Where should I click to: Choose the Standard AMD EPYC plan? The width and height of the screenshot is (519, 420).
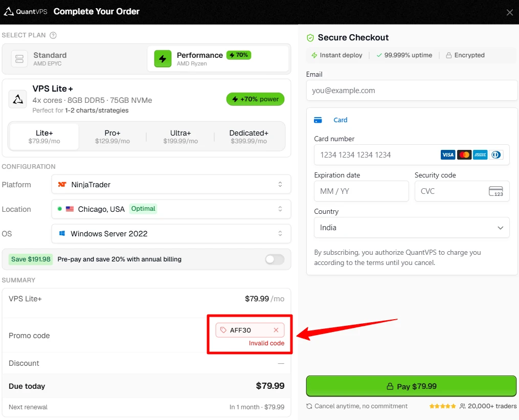point(75,59)
